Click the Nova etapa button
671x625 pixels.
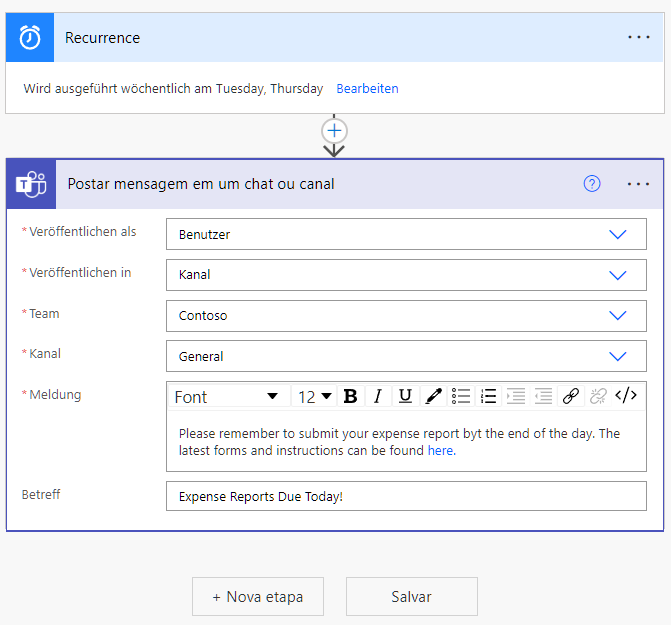(258, 596)
